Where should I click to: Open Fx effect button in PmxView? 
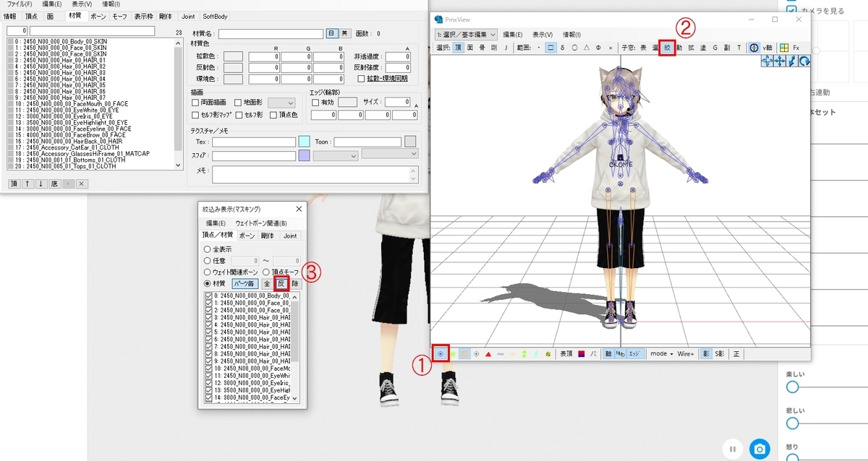796,47
